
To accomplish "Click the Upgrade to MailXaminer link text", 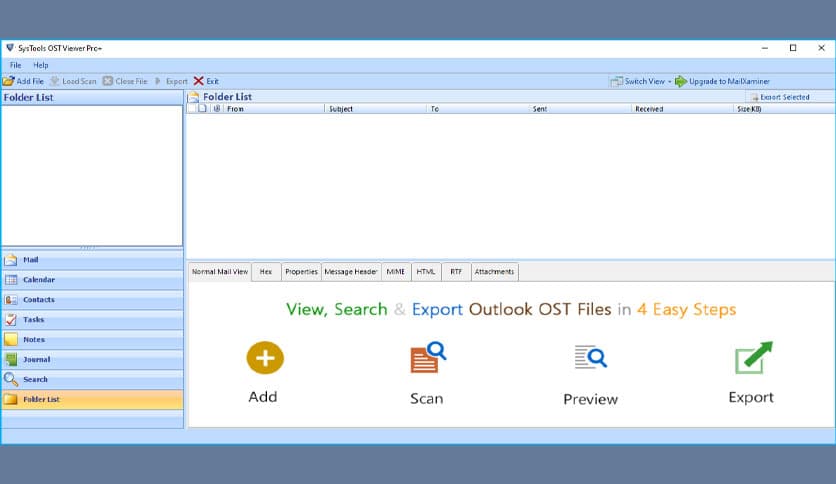I will (x=729, y=82).
